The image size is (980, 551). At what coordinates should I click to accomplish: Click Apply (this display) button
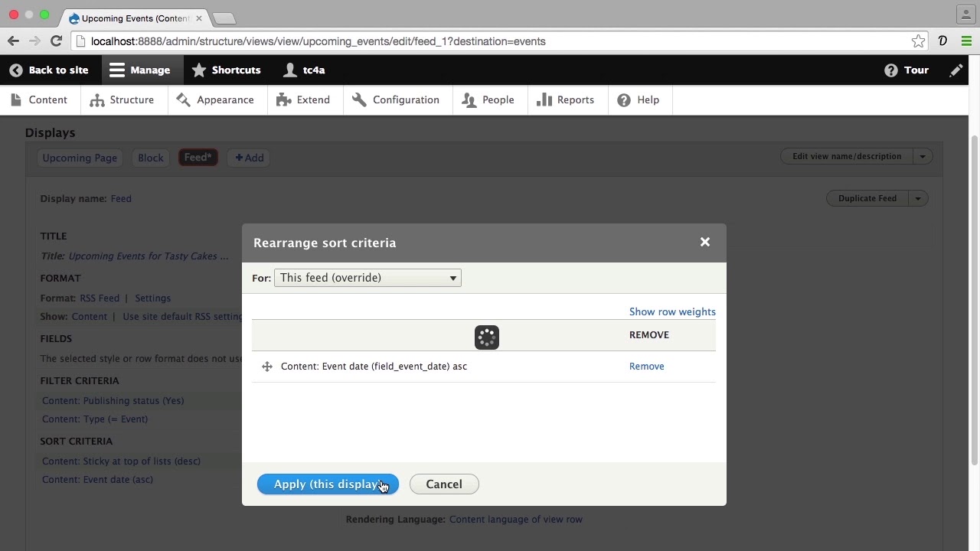tap(328, 484)
